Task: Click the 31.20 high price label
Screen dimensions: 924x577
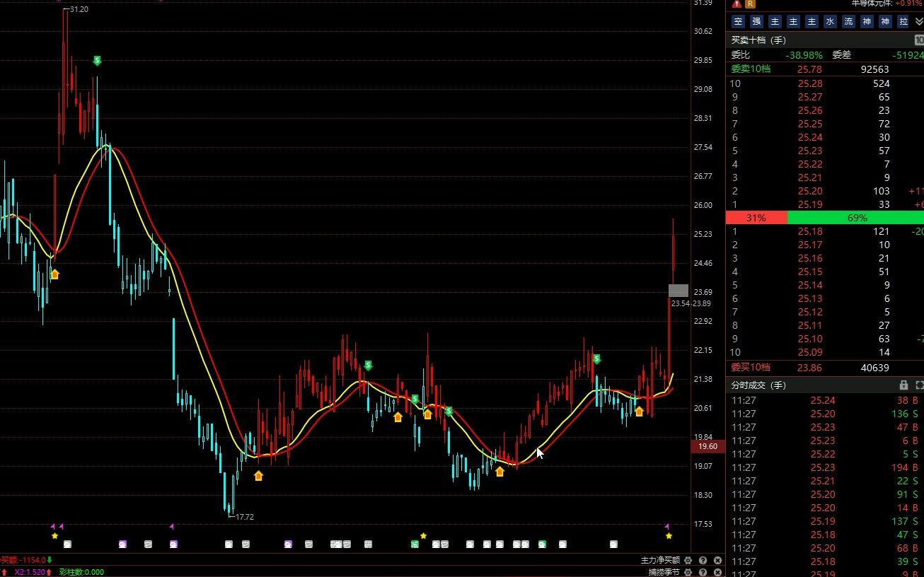Action: tap(79, 9)
